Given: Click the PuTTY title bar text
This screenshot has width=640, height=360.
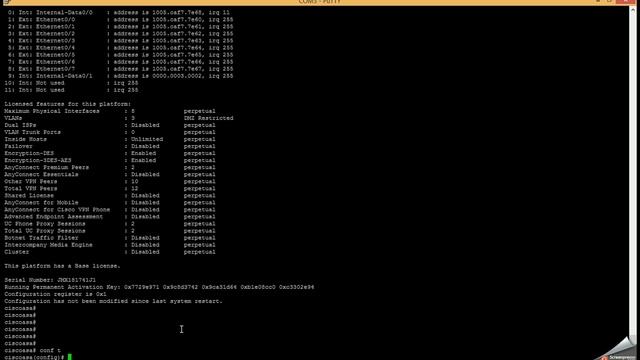Looking at the screenshot, I should [319, 2].
